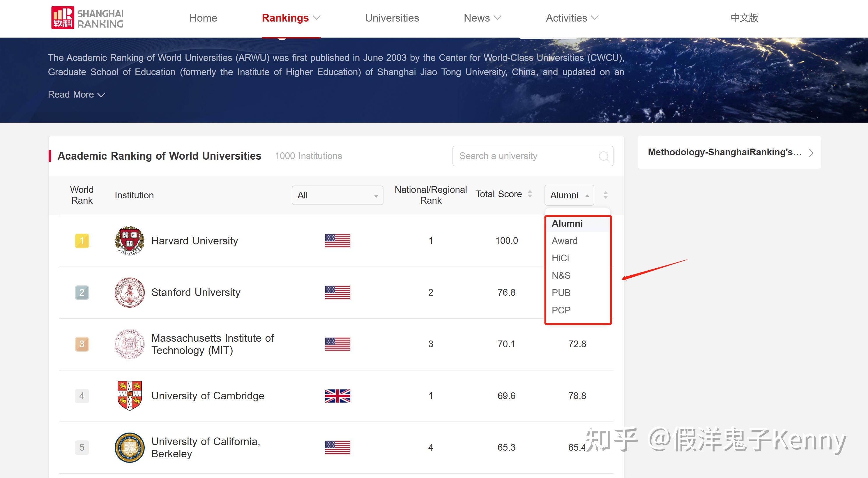Viewport: 868px width, 478px height.
Task: Open the News dropdown chevron
Action: tap(498, 18)
